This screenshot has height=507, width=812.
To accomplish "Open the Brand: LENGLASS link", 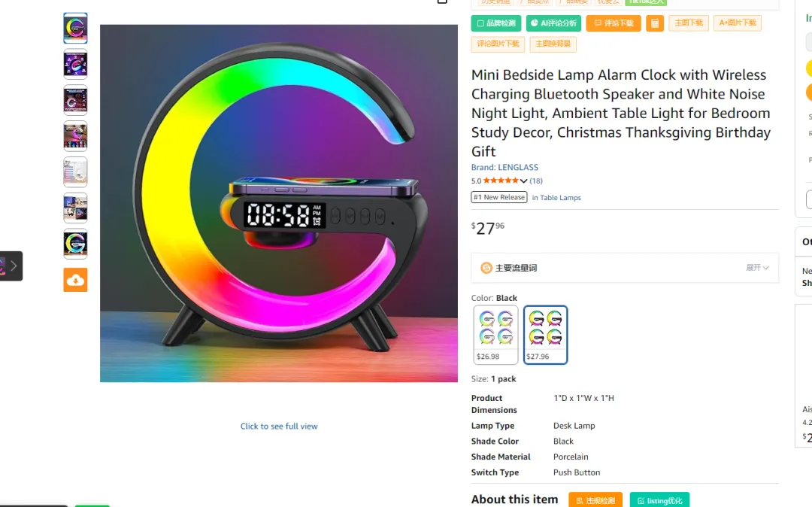I will coord(504,167).
